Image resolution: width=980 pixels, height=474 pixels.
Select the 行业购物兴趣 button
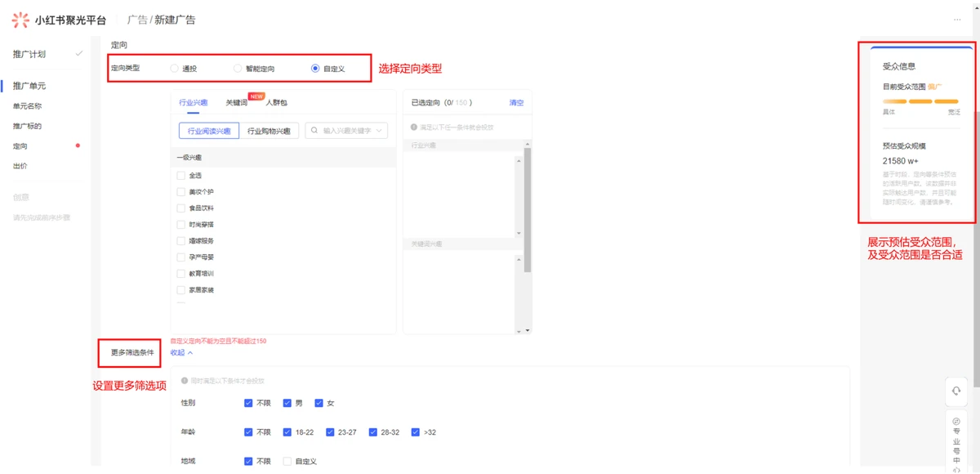point(269,131)
